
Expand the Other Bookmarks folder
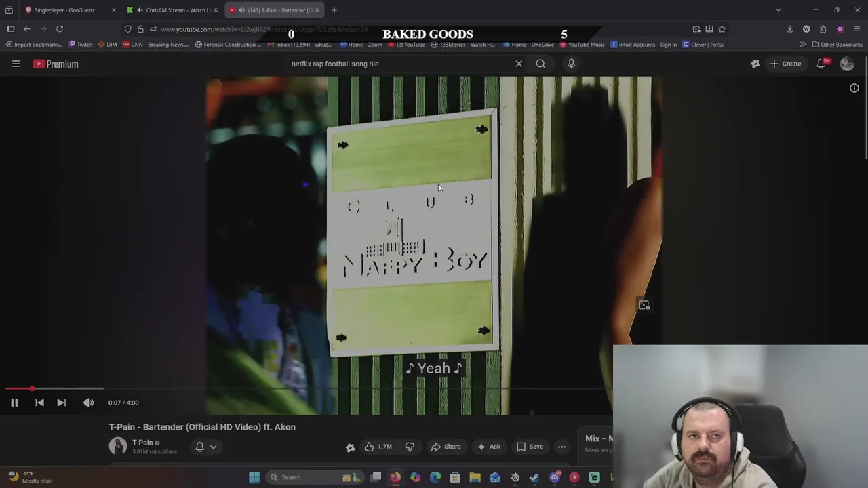pos(837,45)
